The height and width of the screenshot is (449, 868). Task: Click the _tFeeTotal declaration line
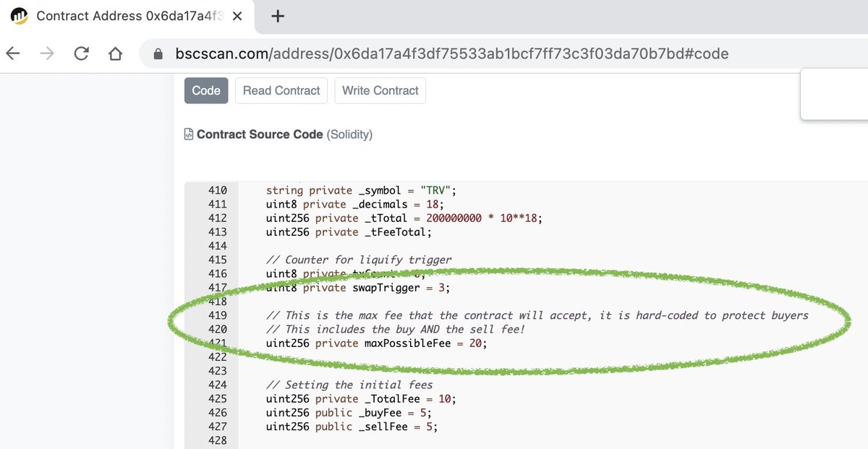pyautogui.click(x=349, y=232)
